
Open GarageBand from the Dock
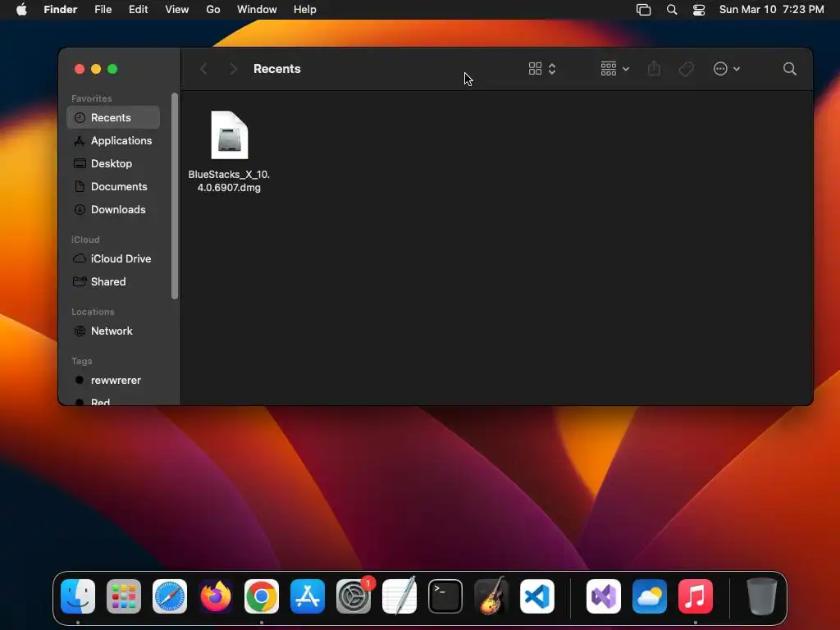(x=491, y=596)
